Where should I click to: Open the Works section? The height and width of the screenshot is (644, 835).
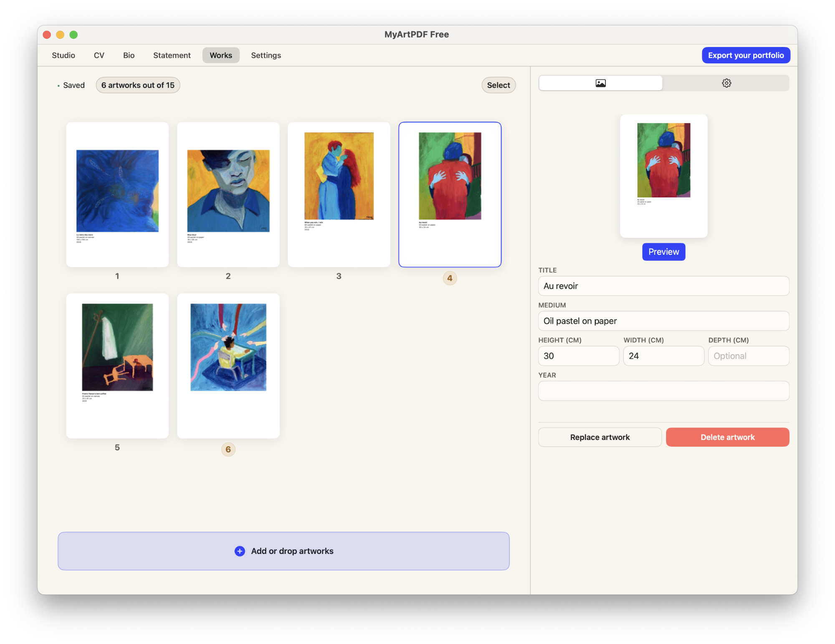221,55
